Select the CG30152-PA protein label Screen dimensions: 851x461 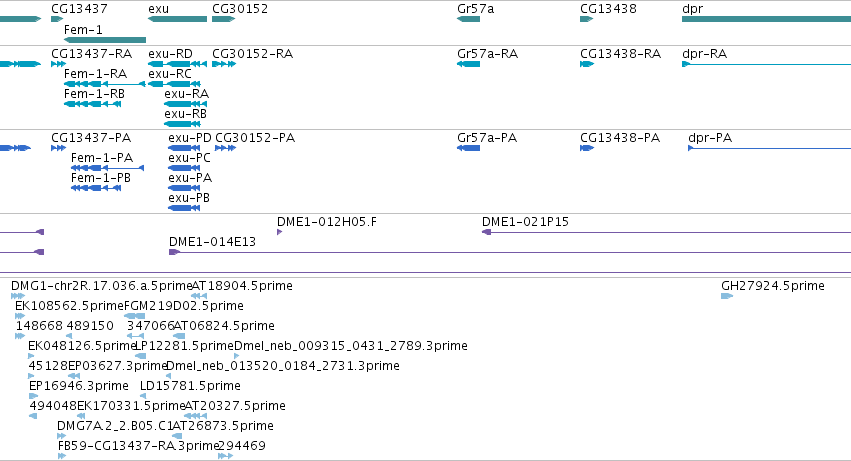pyautogui.click(x=255, y=138)
